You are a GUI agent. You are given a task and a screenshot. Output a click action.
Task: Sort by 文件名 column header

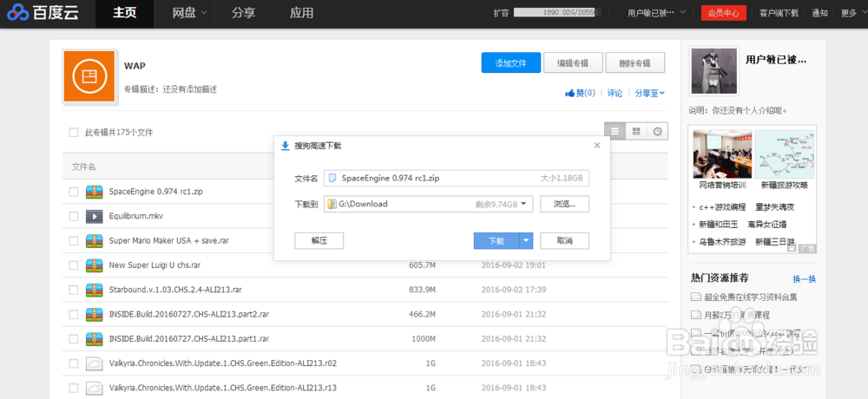pyautogui.click(x=84, y=167)
